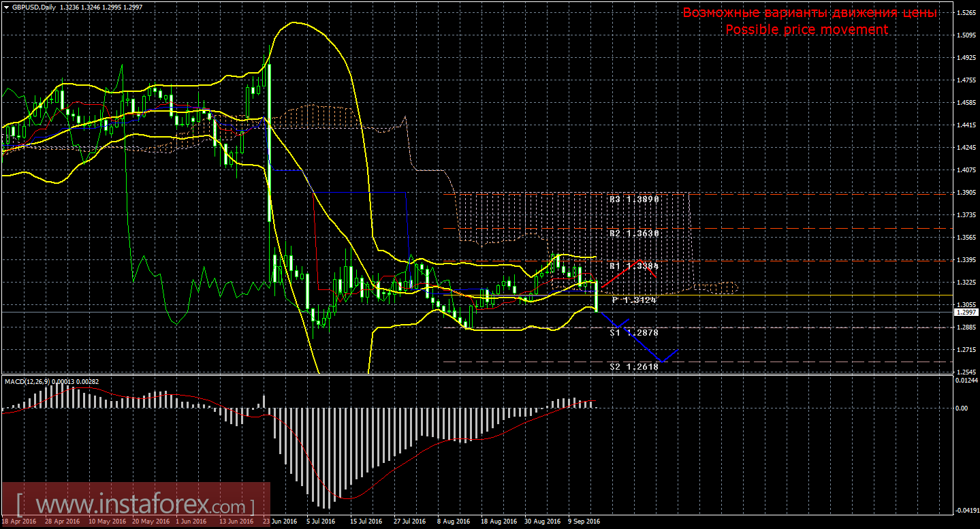
Task: Click 1.3905 on the price scale
Action: [966, 193]
